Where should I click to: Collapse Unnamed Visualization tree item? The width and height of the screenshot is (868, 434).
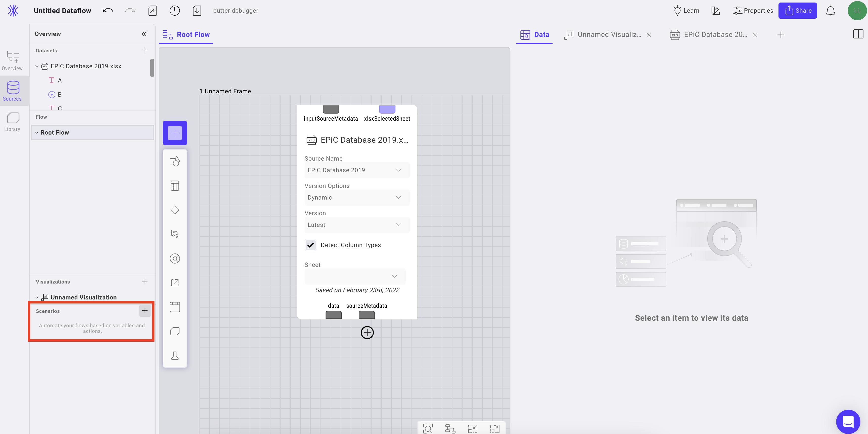pyautogui.click(x=37, y=297)
